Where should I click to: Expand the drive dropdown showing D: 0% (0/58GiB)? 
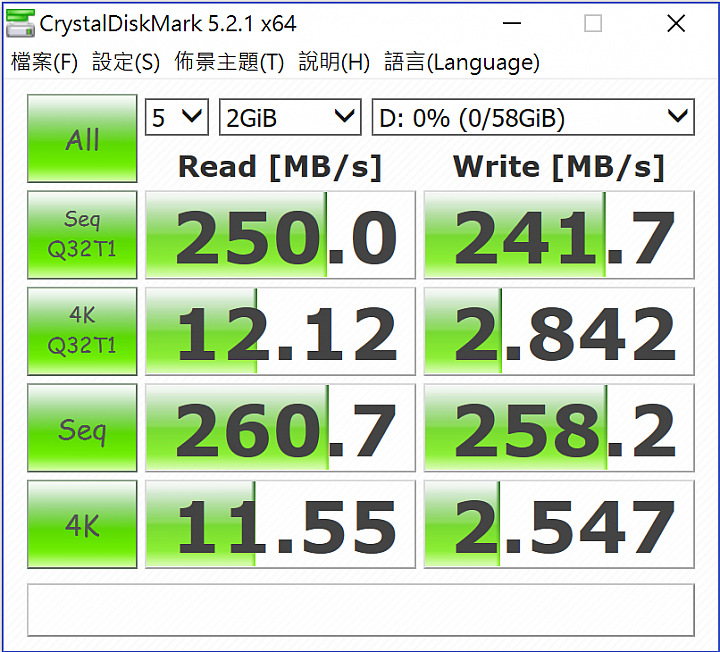[533, 117]
